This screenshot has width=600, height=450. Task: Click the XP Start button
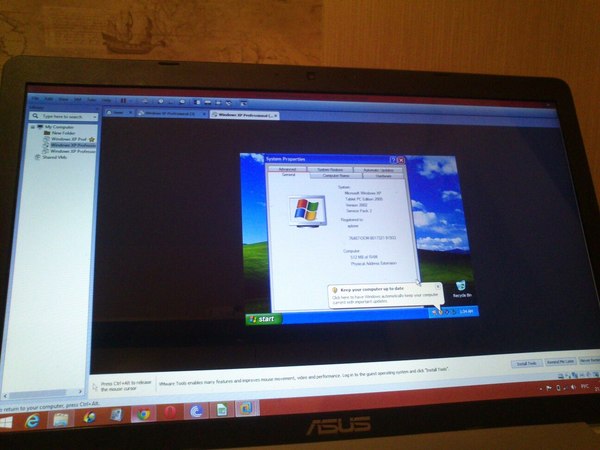[263, 318]
